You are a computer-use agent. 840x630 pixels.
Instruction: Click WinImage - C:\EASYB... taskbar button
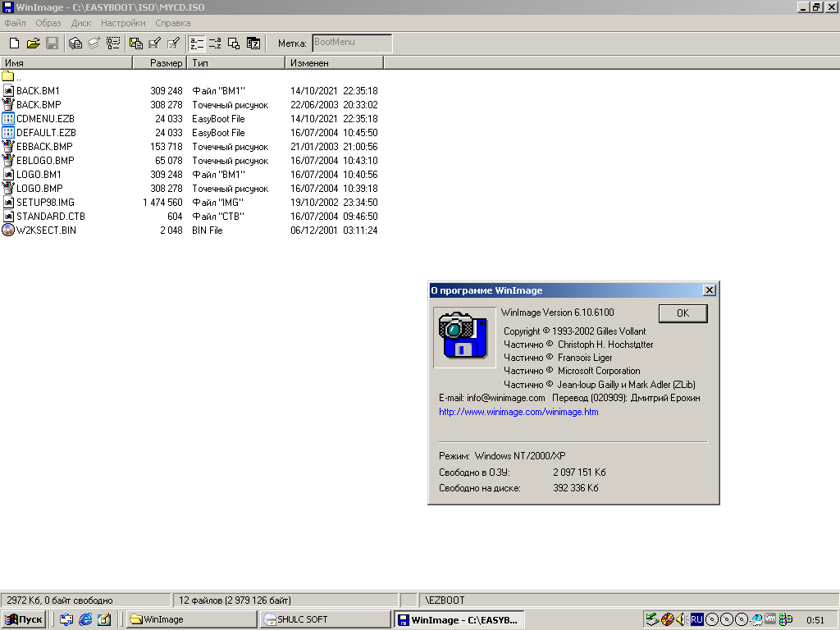pyautogui.click(x=459, y=620)
